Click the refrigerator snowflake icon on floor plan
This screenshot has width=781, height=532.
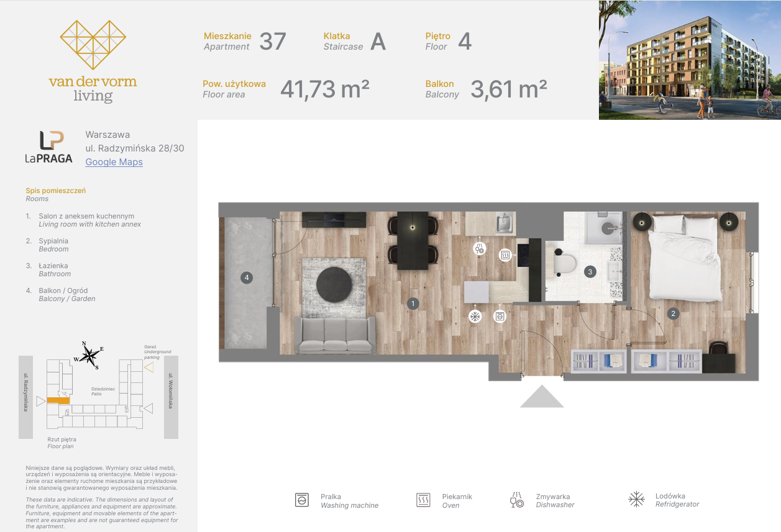(x=475, y=317)
